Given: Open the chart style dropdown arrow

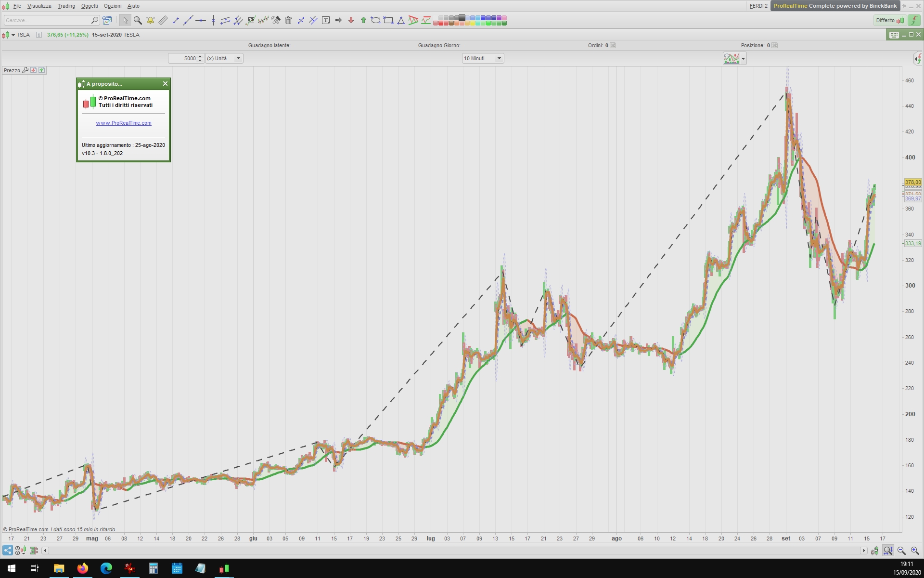Looking at the screenshot, I should [744, 59].
